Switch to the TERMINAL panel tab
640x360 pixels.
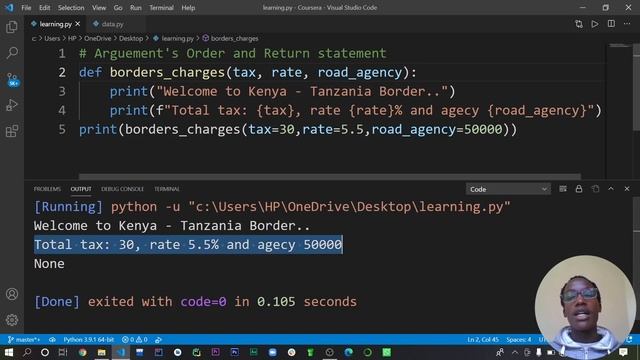167,189
